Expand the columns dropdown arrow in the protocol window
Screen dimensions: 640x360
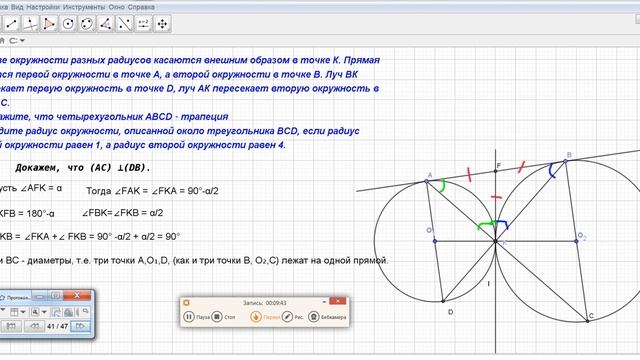click(x=23, y=312)
